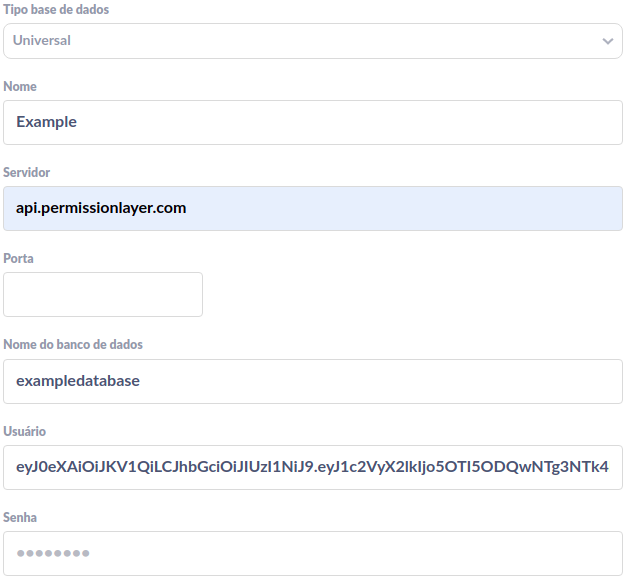
Task: Place cursor on the word Example
Action: point(46,122)
